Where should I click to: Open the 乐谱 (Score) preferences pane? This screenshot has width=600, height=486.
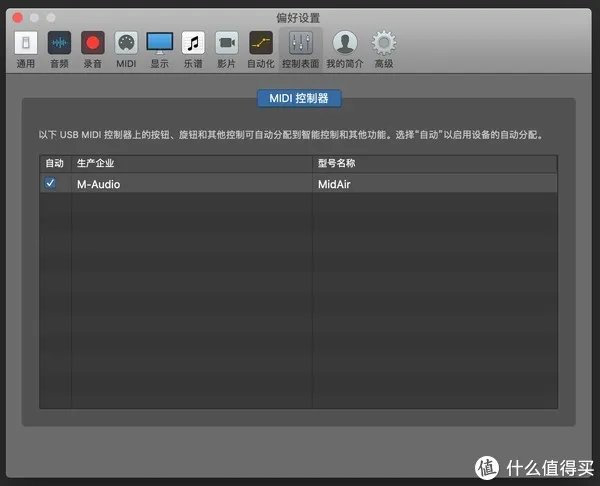click(193, 50)
